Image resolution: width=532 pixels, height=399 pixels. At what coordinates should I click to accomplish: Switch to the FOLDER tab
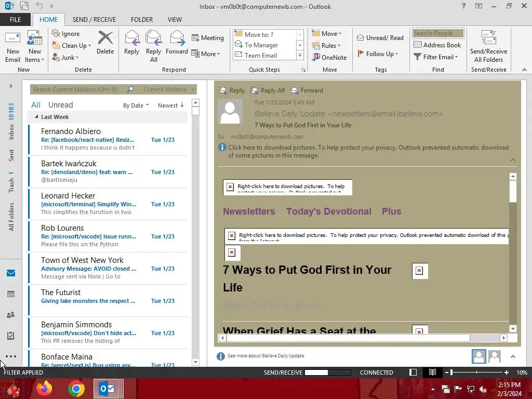click(x=142, y=20)
